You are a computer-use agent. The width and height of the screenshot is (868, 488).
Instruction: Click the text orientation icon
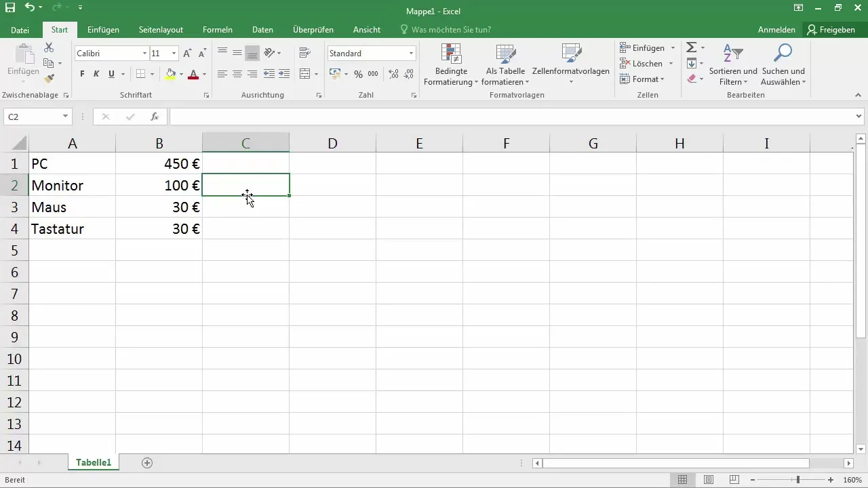coord(269,53)
